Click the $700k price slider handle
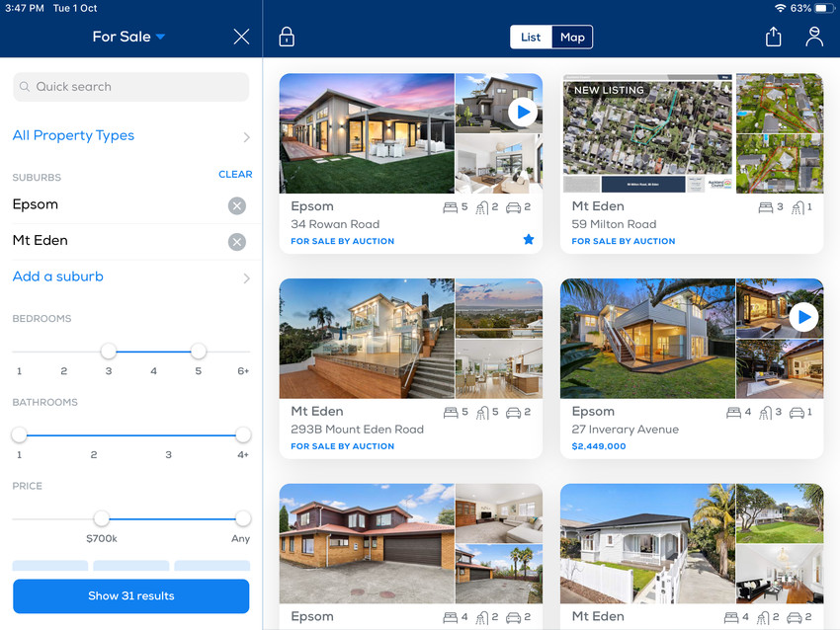Viewport: 840px width, 630px height. click(101, 518)
